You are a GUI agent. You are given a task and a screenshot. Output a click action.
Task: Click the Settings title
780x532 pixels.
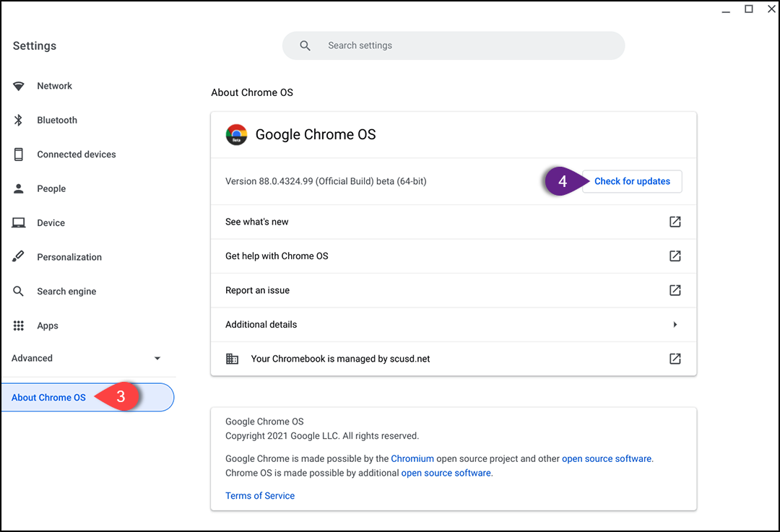pos(35,45)
